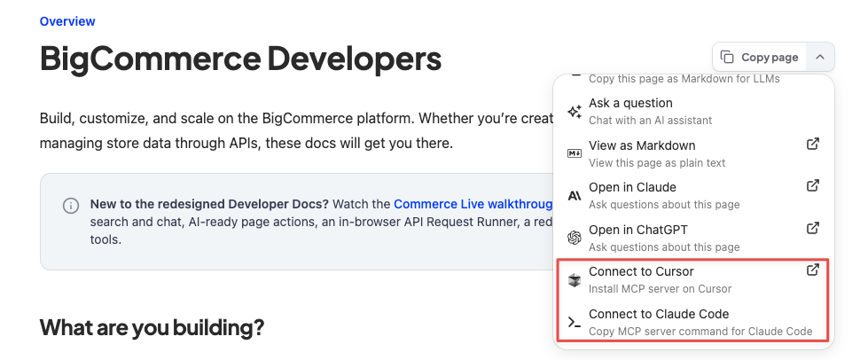Image resolution: width=868 pixels, height=360 pixels.
Task: Click external link icon for Open in Claude
Action: tap(813, 185)
